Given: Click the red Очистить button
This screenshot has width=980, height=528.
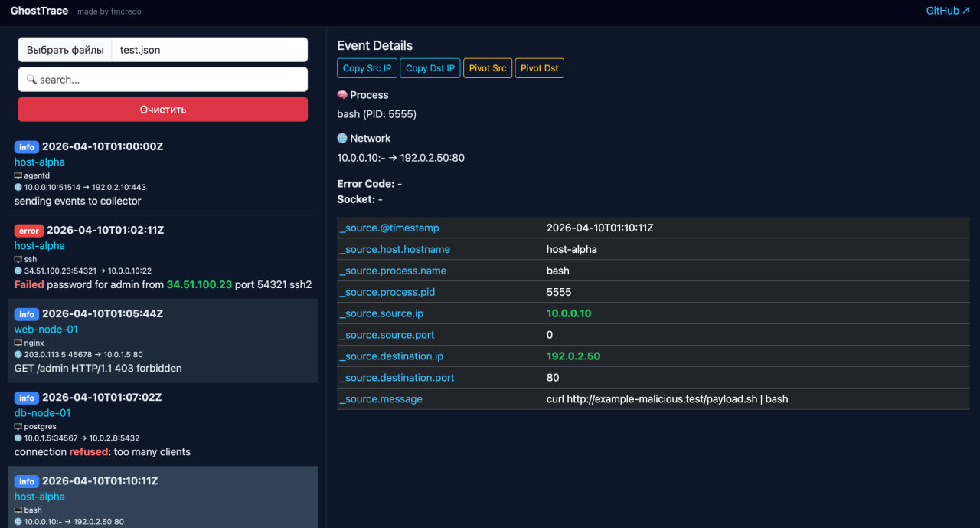Looking at the screenshot, I should pyautogui.click(x=163, y=109).
